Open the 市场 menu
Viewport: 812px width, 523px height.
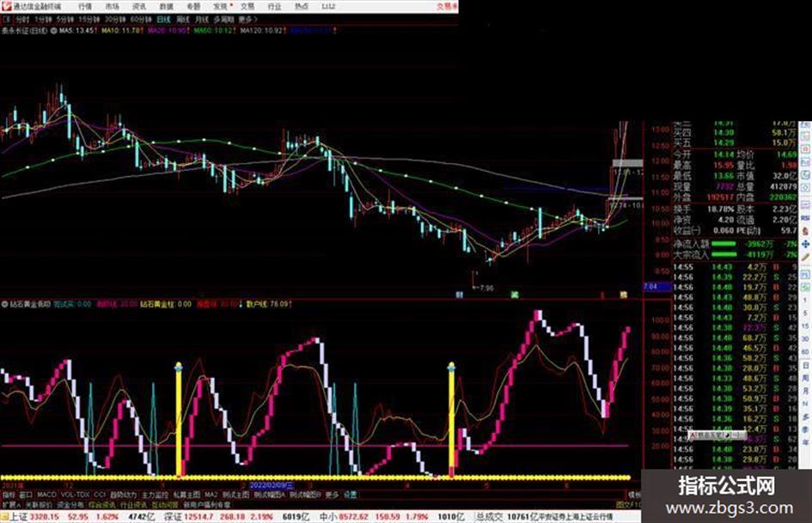pyautogui.click(x=113, y=7)
